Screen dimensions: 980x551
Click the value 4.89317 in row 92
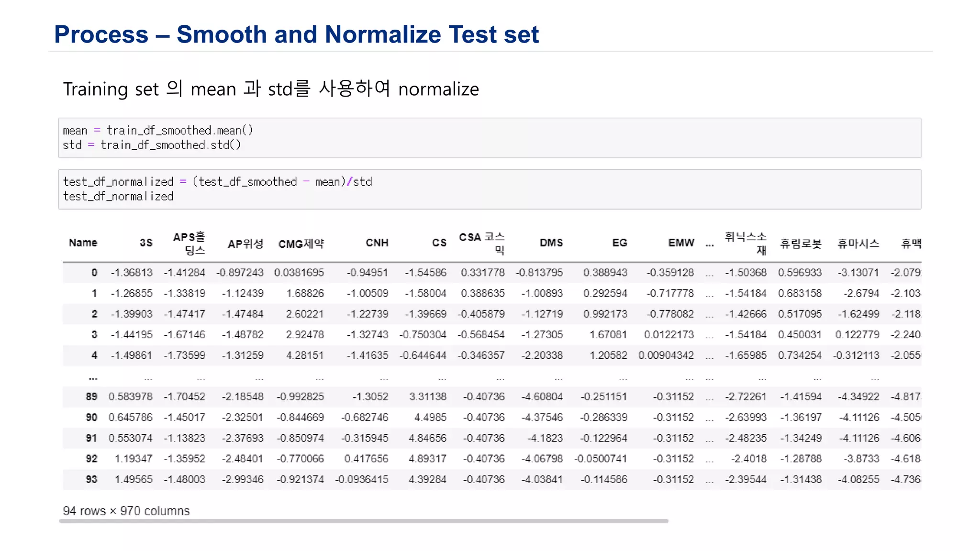point(428,459)
